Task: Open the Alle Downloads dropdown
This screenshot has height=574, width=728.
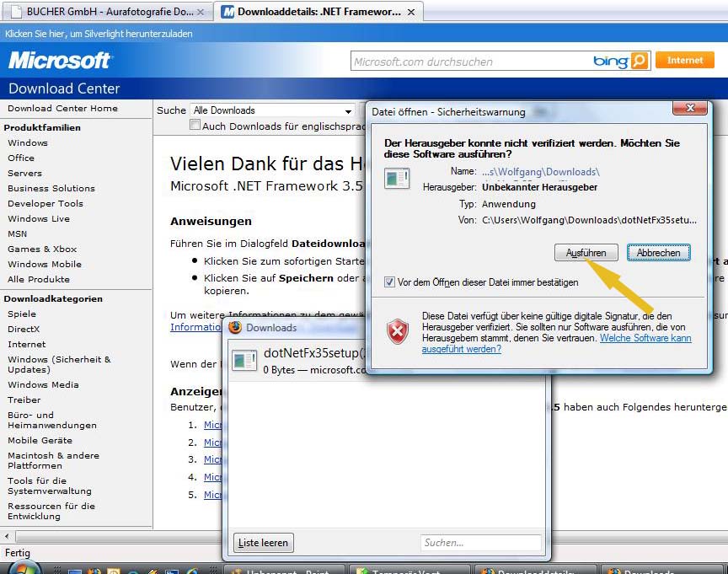Action: click(x=272, y=110)
